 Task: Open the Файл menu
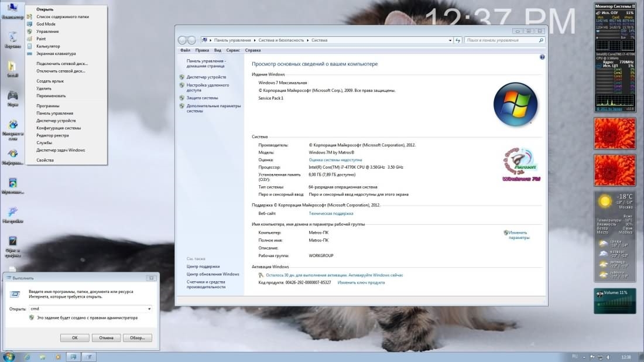point(185,50)
